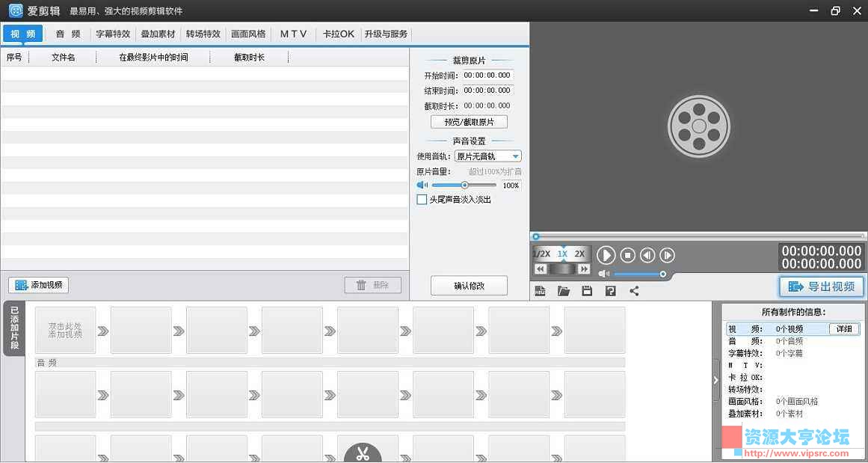Save the project with the floppy disk icon
The image size is (868, 463).
[x=588, y=291]
